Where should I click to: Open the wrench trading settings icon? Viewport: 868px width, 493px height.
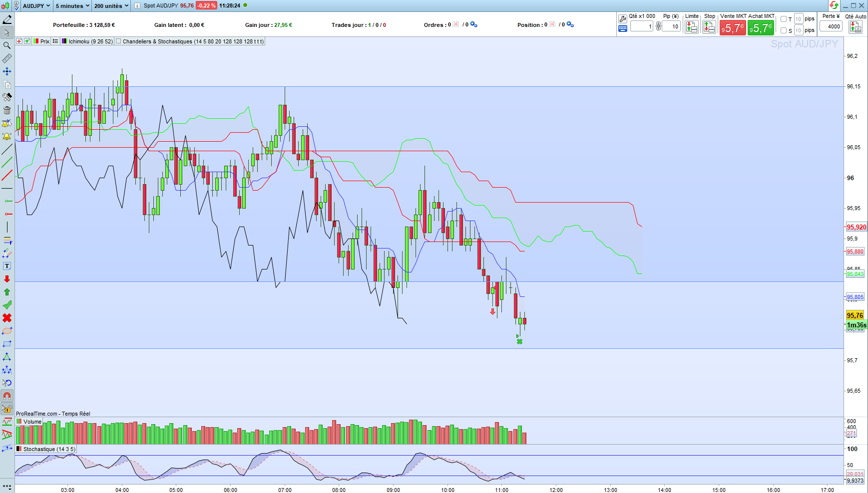(623, 19)
